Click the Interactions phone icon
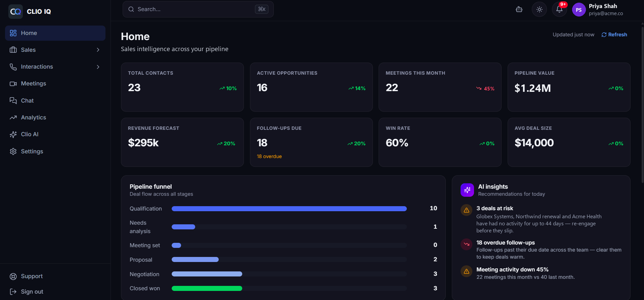644x300 pixels. click(13, 67)
